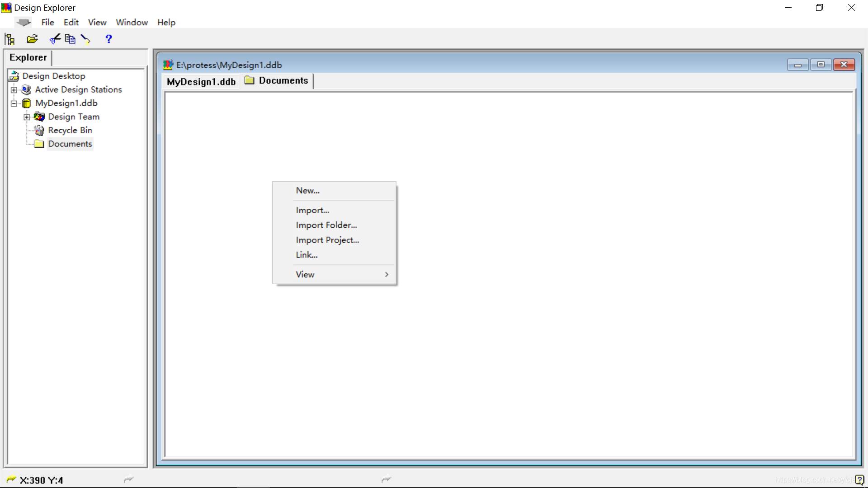Collapse the MyDesign1.ddb tree node
868x488 pixels.
pos(14,103)
